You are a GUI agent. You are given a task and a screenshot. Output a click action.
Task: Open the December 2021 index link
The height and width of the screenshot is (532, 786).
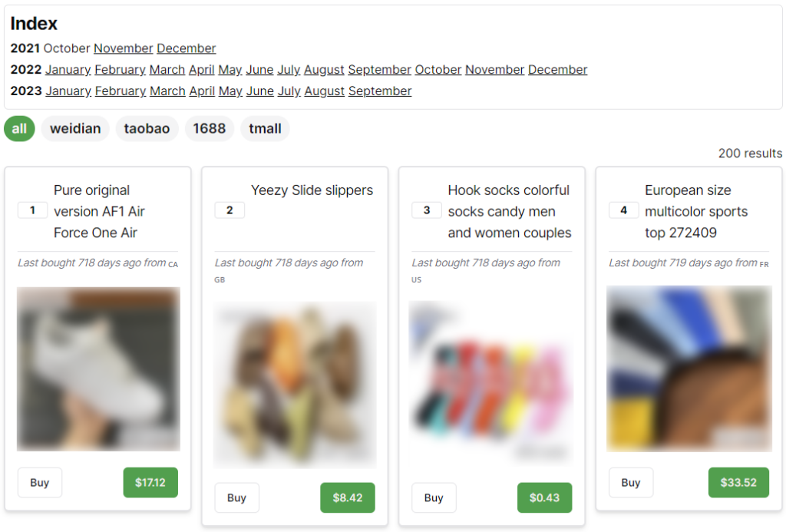(x=187, y=48)
